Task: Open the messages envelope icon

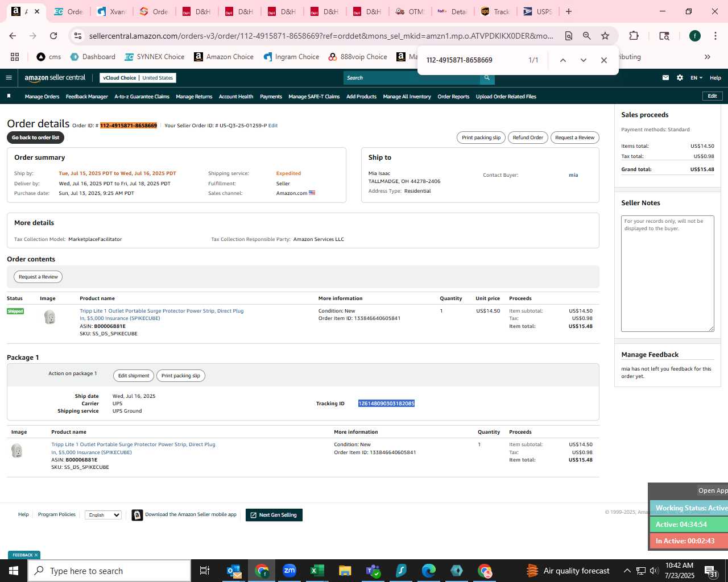Action: coord(665,78)
